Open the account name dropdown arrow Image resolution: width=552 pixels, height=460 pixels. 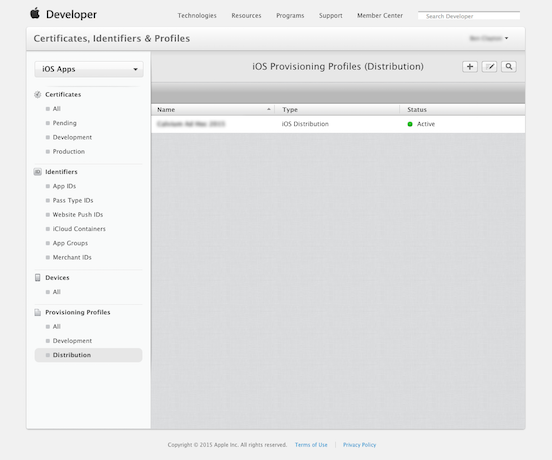(506, 38)
